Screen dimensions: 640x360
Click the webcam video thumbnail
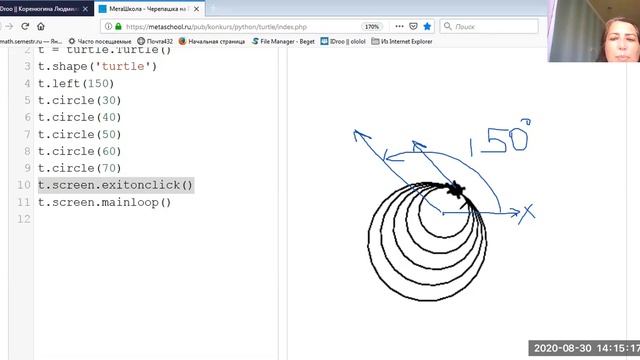pos(594,31)
